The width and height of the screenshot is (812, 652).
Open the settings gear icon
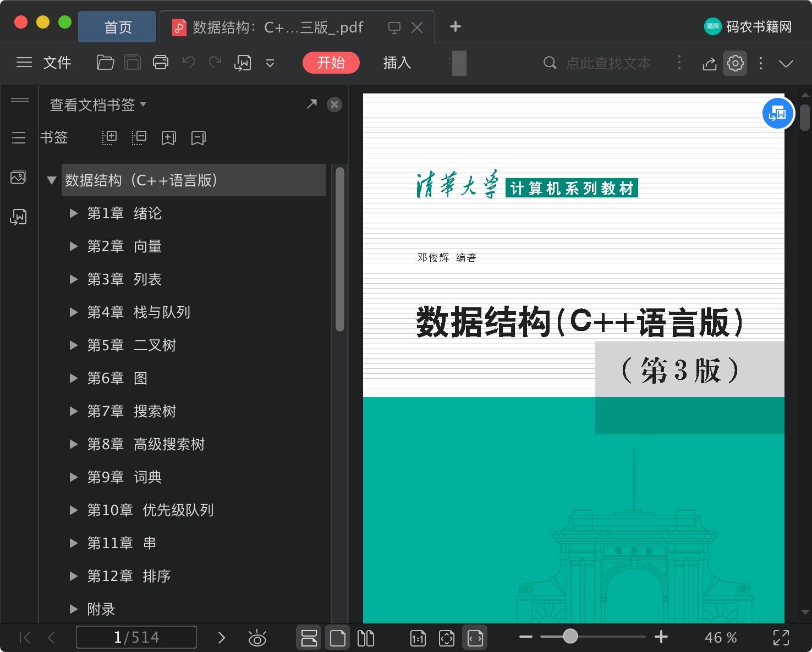[x=736, y=63]
